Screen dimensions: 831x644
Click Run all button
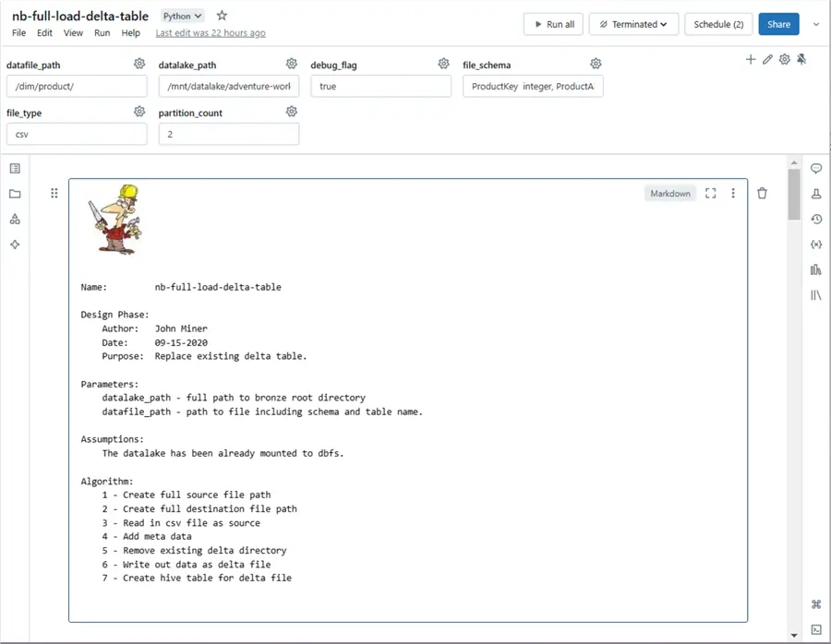coord(553,24)
